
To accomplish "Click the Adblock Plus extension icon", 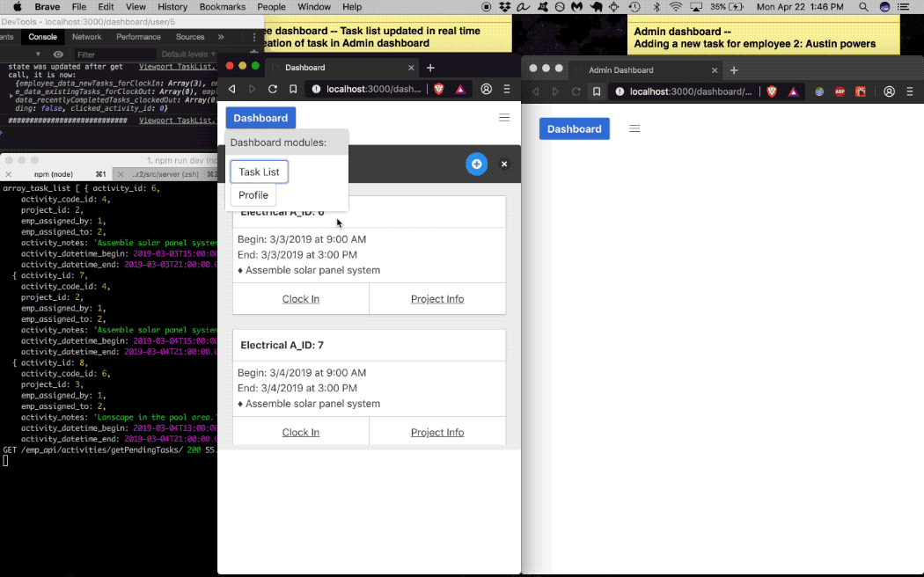I will pos(840,91).
